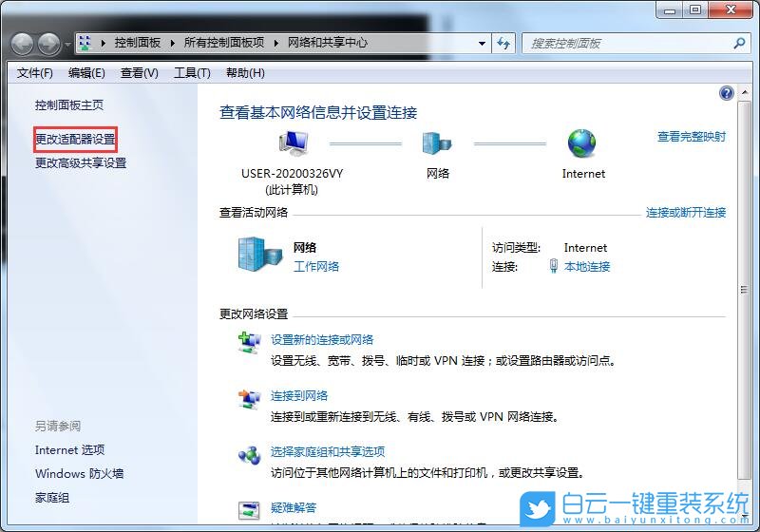Viewport: 760px width, 532px height.
Task: Open 连接到网络 link
Action: [x=299, y=396]
